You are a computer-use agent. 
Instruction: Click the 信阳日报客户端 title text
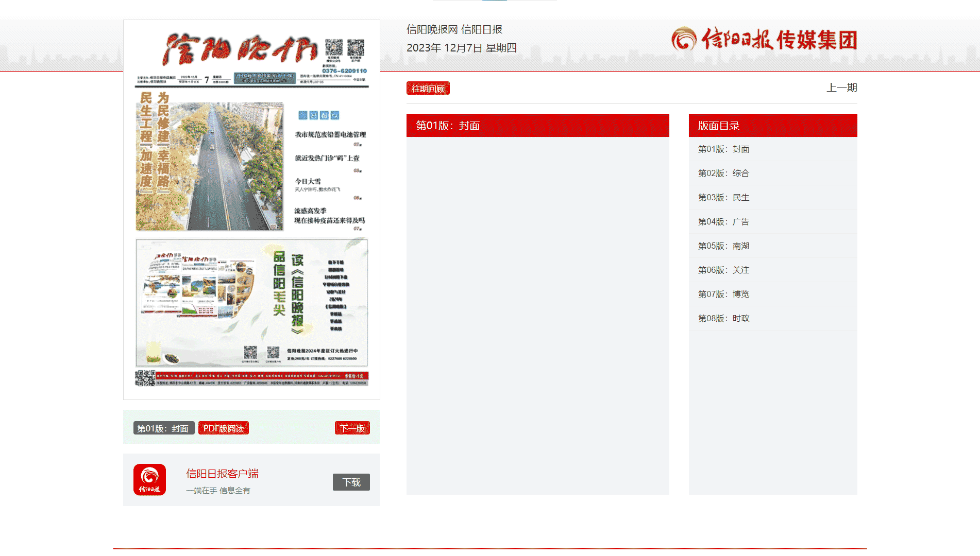coord(222,474)
